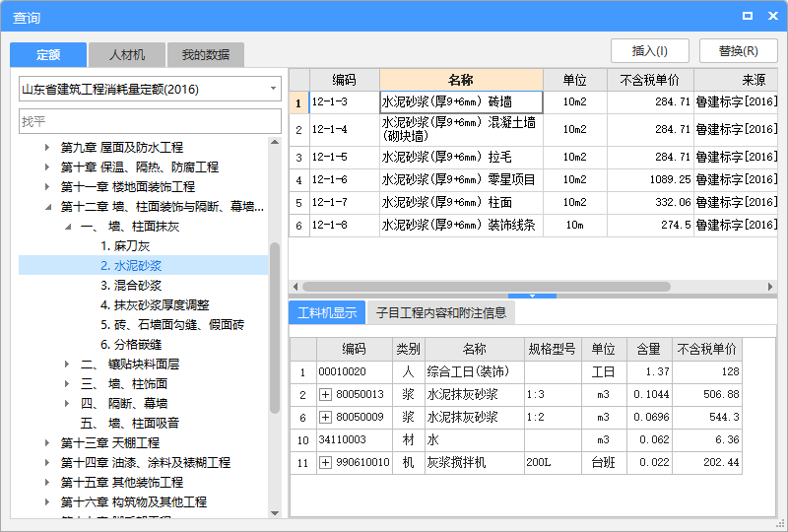This screenshot has height=532, width=788.
Task: Expand 四、隔断、幕墙 node
Action: tap(67, 403)
